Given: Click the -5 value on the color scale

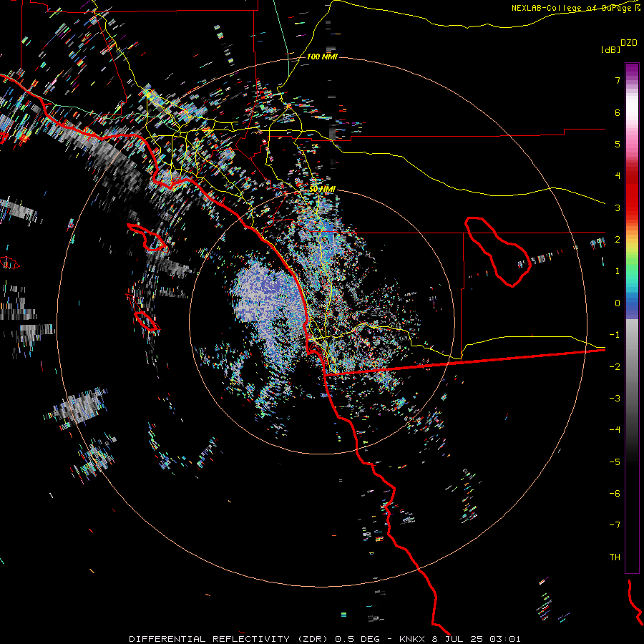Looking at the screenshot, I should click(x=615, y=462).
